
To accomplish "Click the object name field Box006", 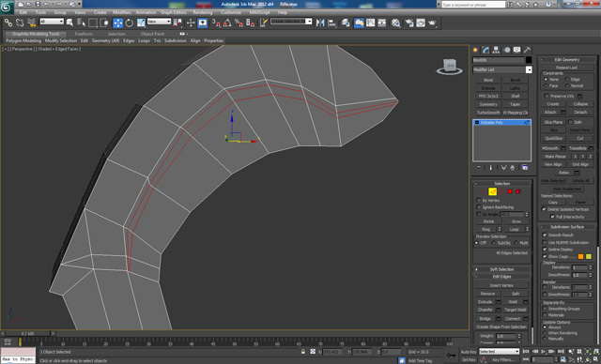I will [x=498, y=60].
